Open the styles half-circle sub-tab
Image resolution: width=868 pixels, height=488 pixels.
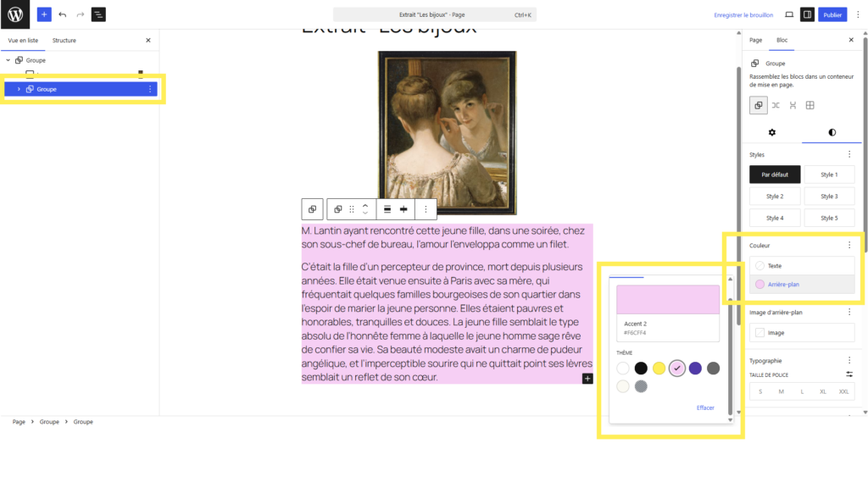point(832,132)
